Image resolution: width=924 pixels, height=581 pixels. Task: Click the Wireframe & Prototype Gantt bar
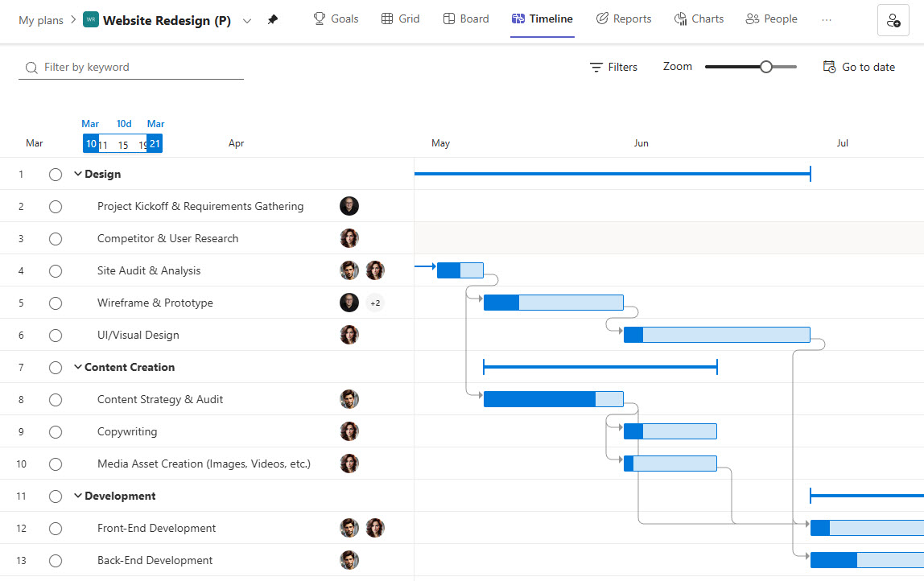click(x=553, y=303)
